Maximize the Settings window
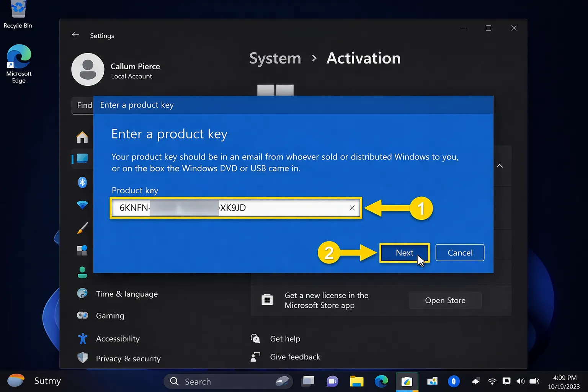Screen dimensions: 588x392 pos(488,28)
